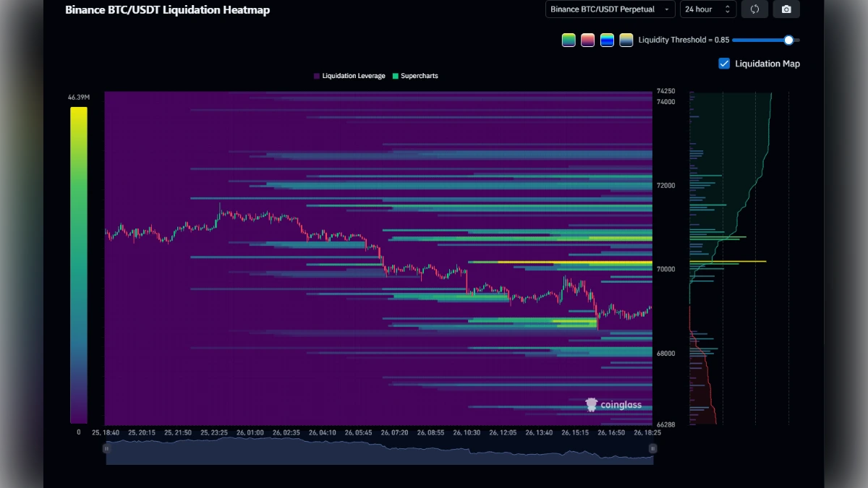Viewport: 868px width, 488px height.
Task: Click the 24 hour selector up stepper arrow
Action: click(x=728, y=6)
